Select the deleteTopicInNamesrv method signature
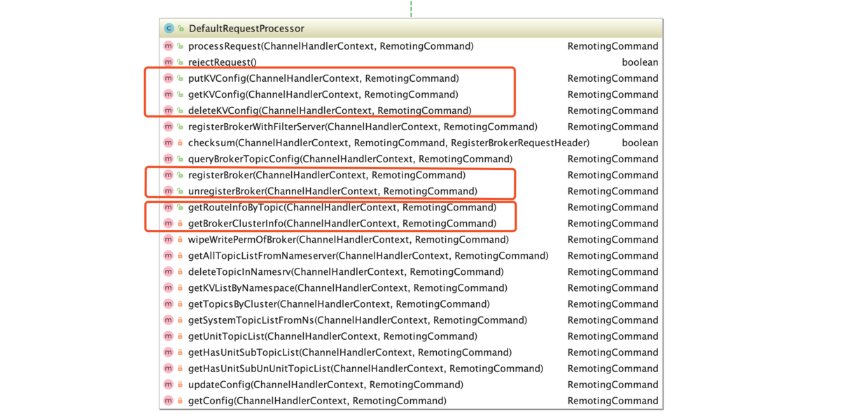The width and height of the screenshot is (868, 414). [x=346, y=271]
